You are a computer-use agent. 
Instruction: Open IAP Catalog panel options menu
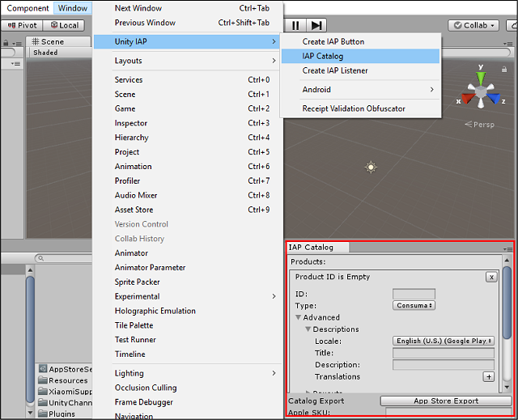[507, 248]
